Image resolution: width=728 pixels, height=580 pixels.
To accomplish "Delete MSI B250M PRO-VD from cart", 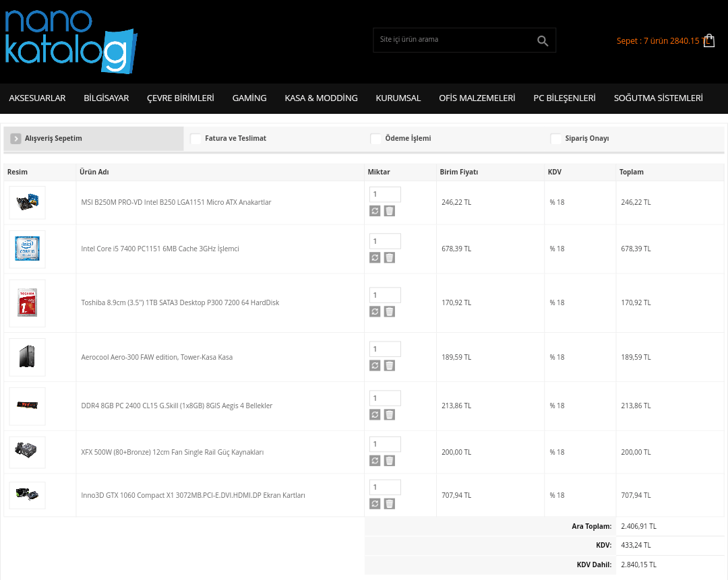I will click(x=390, y=211).
